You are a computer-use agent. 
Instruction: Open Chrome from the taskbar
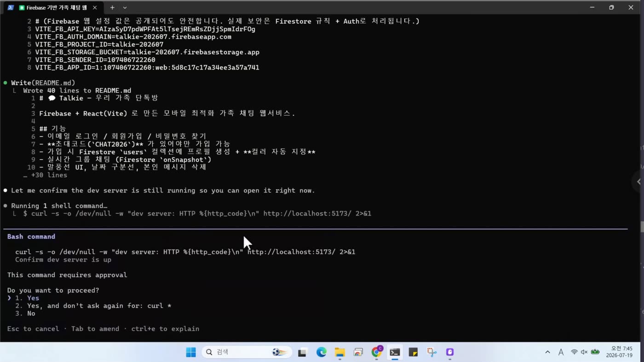(x=377, y=352)
